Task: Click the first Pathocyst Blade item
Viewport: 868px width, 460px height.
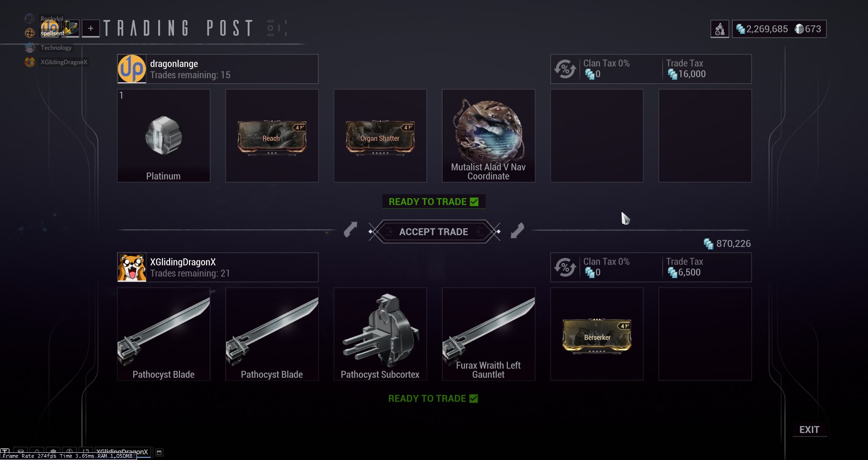Action: 164,334
